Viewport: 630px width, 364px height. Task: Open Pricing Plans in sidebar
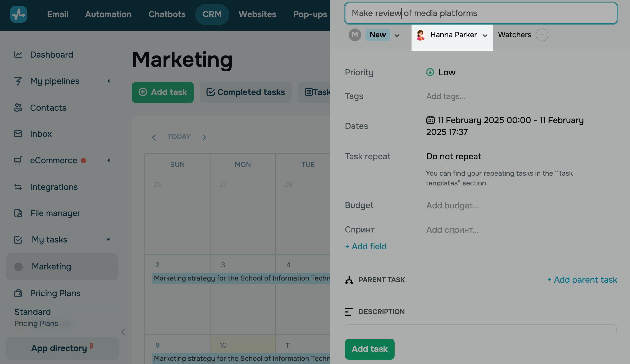click(x=55, y=293)
